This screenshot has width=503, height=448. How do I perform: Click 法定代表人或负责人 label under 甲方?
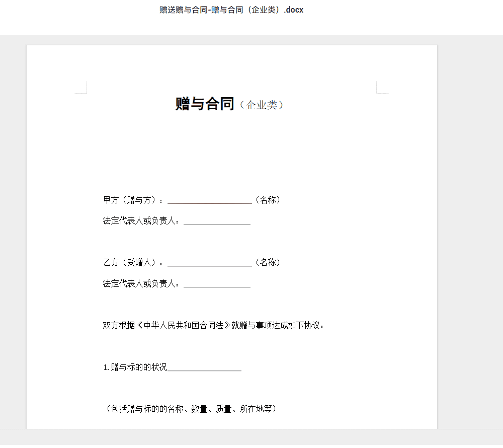141,221
